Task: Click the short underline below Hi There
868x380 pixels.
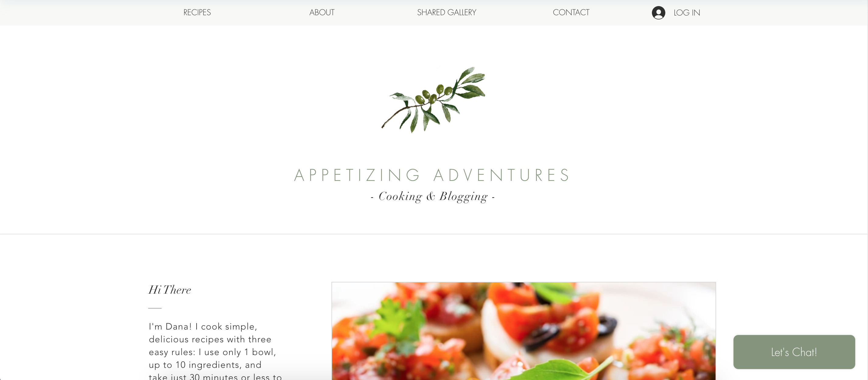Action: click(155, 308)
